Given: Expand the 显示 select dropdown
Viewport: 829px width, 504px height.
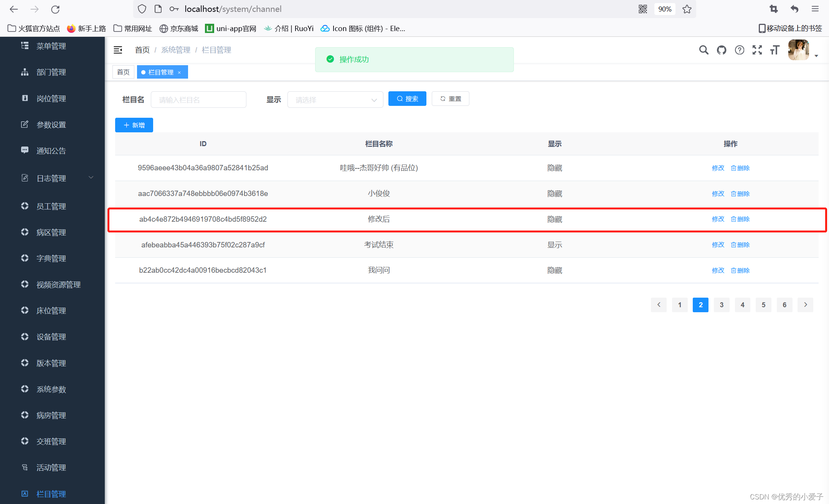Looking at the screenshot, I should click(x=335, y=100).
